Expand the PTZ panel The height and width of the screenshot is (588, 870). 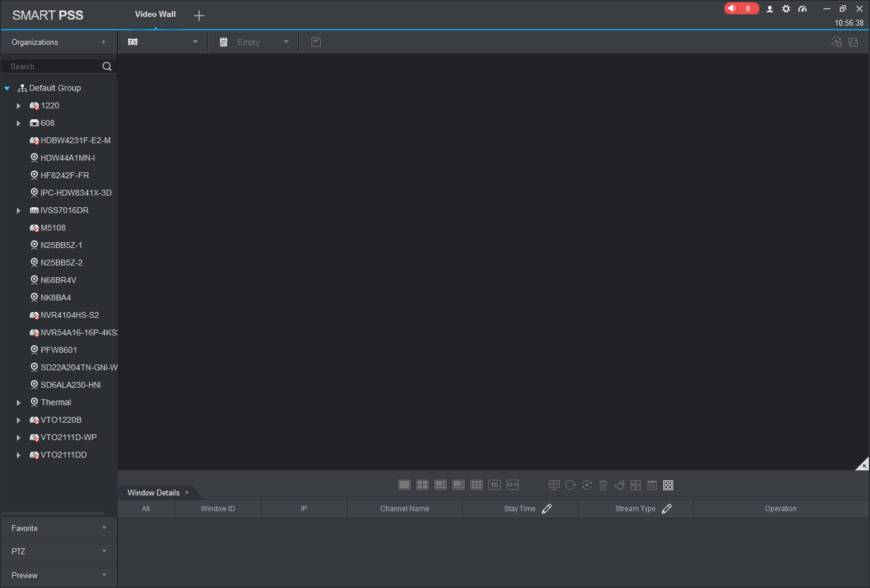[x=59, y=551]
